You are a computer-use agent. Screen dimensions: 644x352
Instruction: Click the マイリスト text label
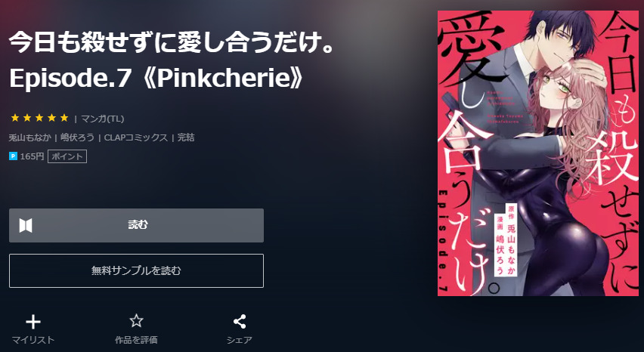33,340
